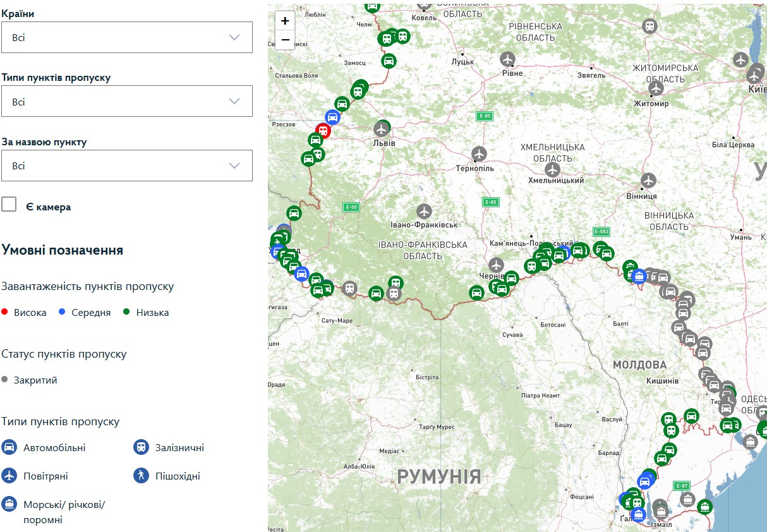Open the Rivne airport marker
The height and width of the screenshot is (532, 767).
pos(508,59)
